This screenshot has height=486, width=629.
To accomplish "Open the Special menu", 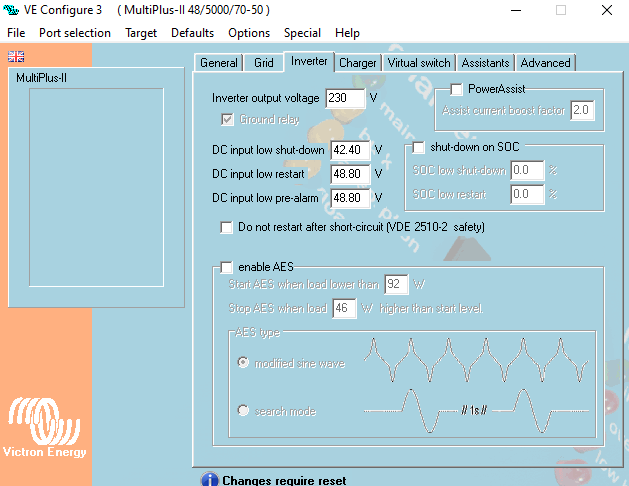I will coord(302,33).
